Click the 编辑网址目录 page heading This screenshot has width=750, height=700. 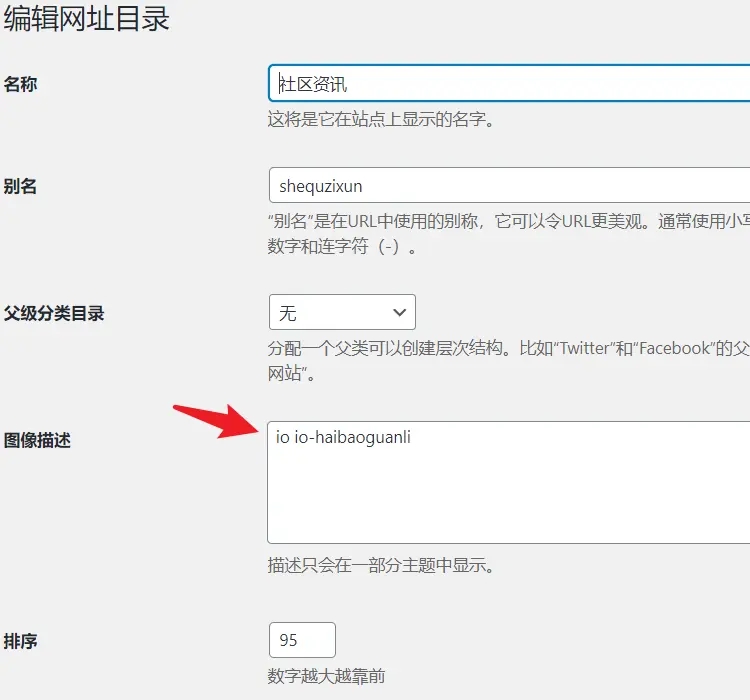(87, 19)
